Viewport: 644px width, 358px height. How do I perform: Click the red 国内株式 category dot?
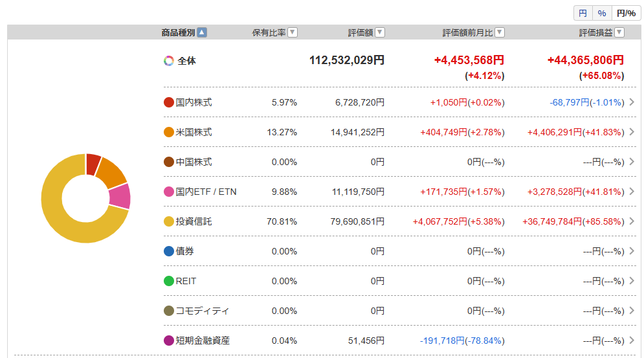[x=169, y=102]
